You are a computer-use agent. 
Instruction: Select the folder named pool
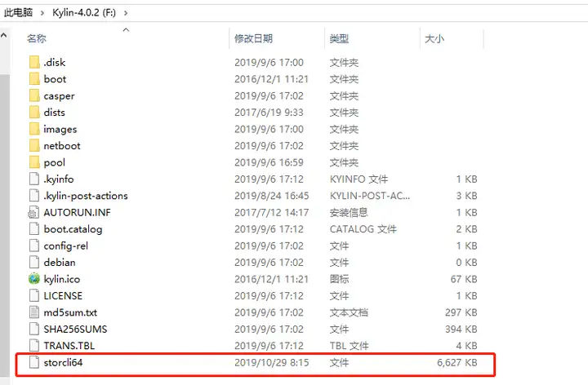coord(55,163)
